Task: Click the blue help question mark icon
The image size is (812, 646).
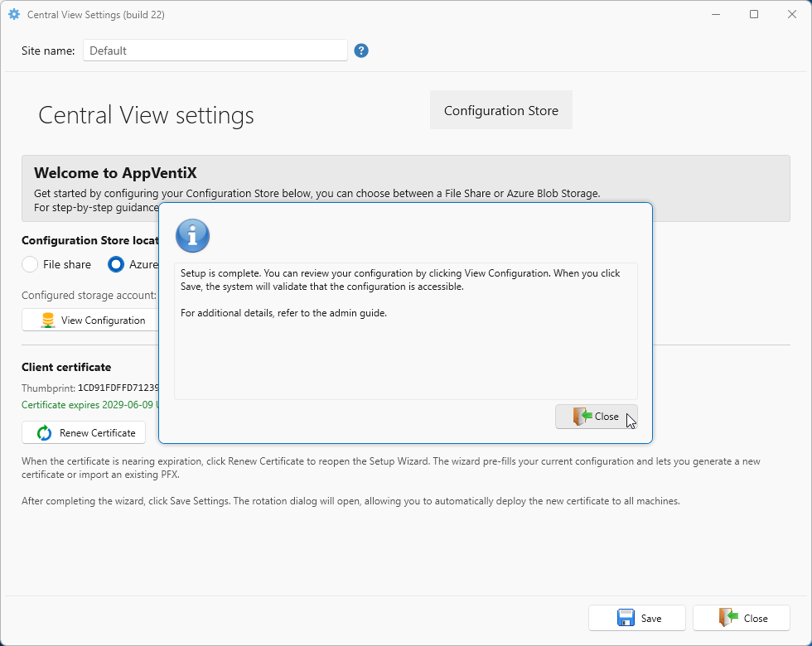Action: [361, 51]
